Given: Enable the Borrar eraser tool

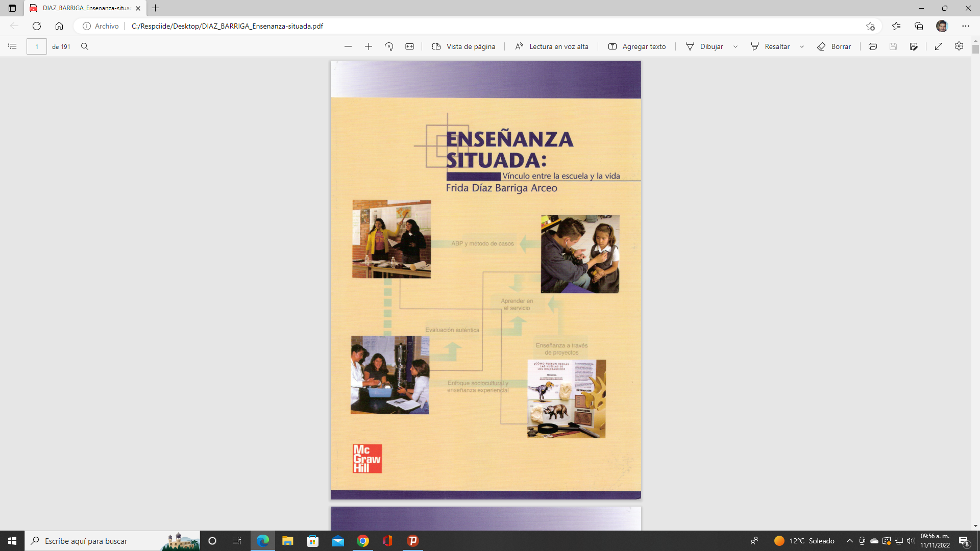Looking at the screenshot, I should (834, 46).
